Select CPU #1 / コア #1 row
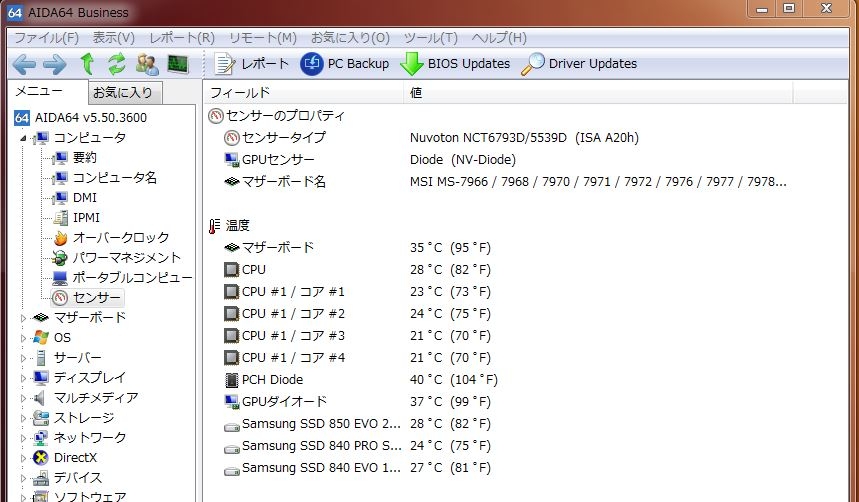The height and width of the screenshot is (502, 859). 357,292
